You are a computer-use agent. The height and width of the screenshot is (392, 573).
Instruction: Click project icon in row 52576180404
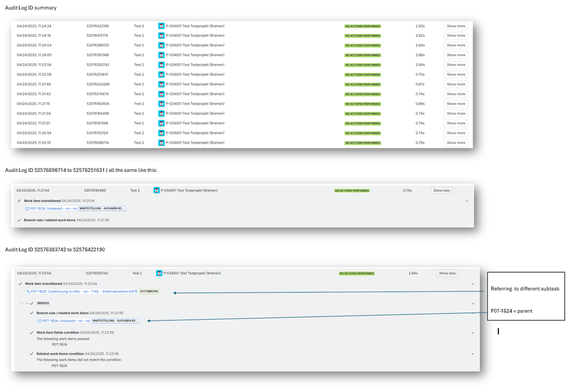tap(161, 104)
